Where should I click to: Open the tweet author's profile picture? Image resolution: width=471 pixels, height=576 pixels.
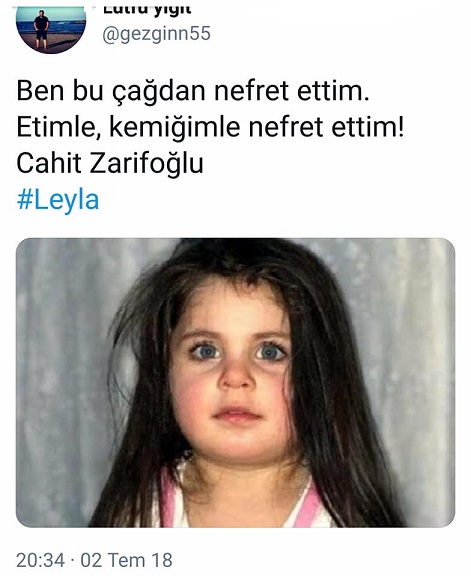[x=51, y=29]
